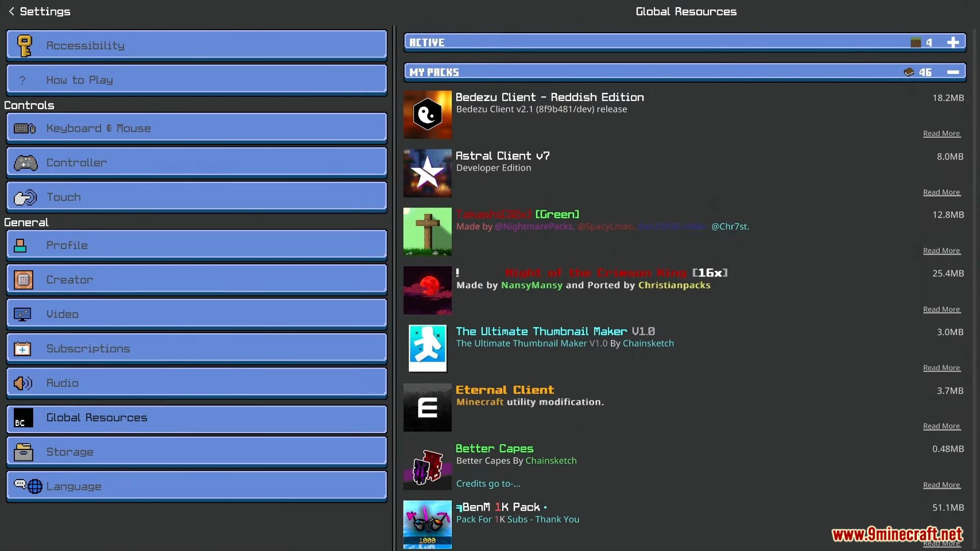This screenshot has height=551, width=980.
Task: Open the Subscriptions tab
Action: 197,349
